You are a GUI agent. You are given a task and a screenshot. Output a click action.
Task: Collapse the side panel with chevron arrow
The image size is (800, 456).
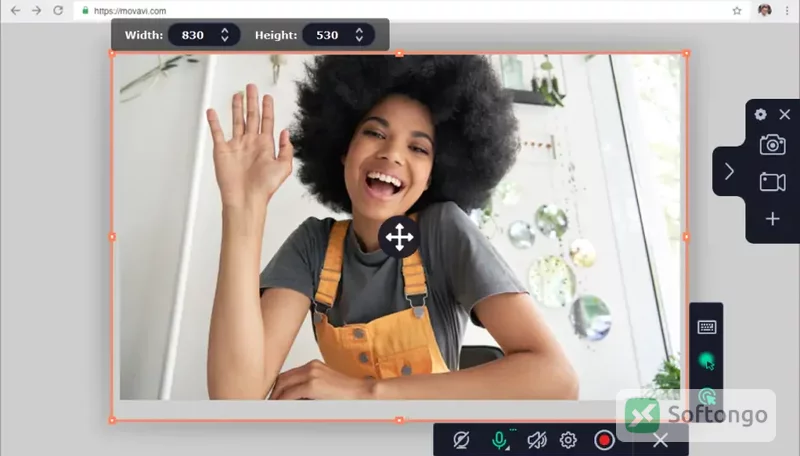tap(729, 171)
